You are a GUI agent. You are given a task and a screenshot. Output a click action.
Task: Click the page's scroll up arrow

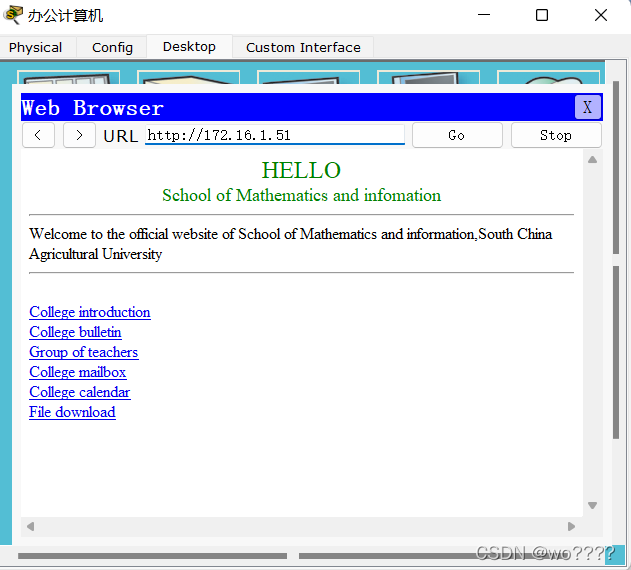(x=592, y=160)
